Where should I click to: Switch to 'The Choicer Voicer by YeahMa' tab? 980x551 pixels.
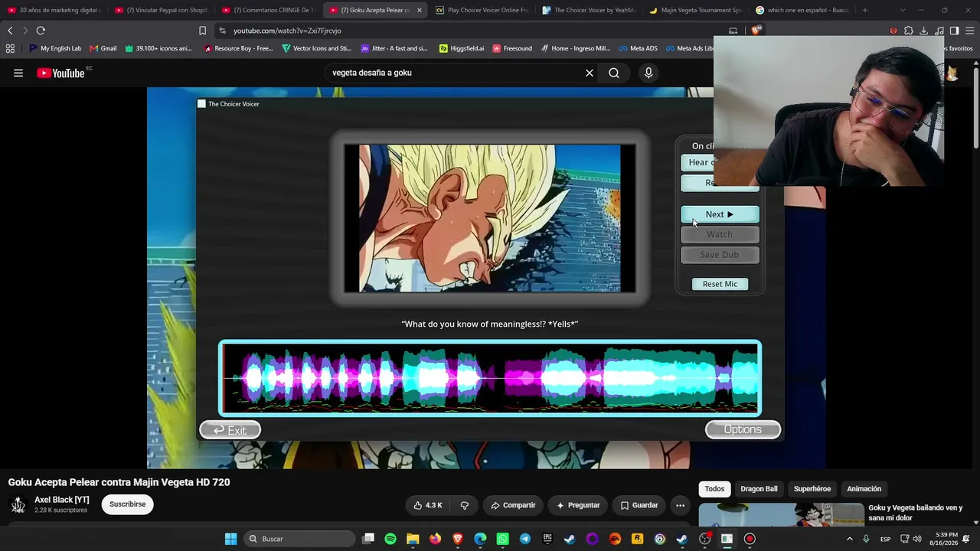pyautogui.click(x=589, y=10)
